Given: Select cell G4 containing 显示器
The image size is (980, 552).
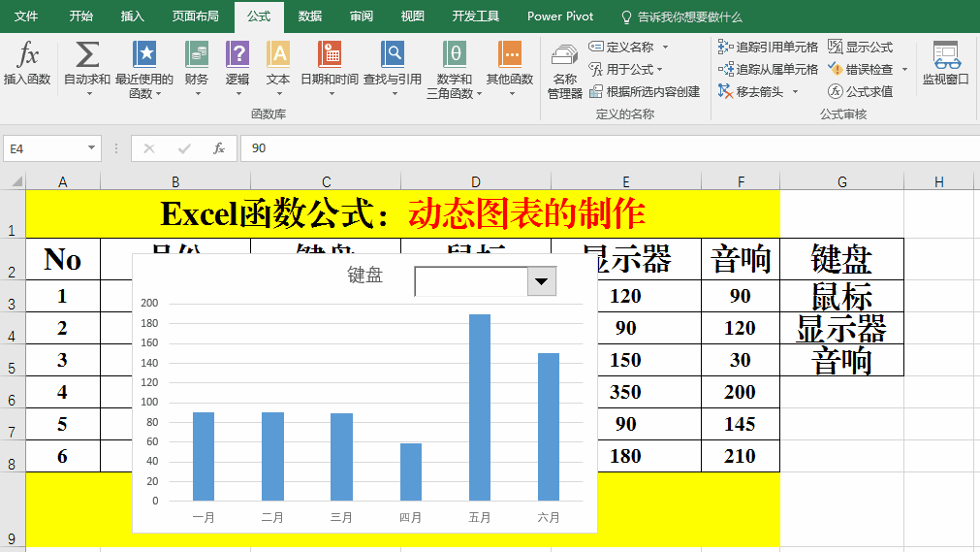Looking at the screenshot, I should coord(842,328).
